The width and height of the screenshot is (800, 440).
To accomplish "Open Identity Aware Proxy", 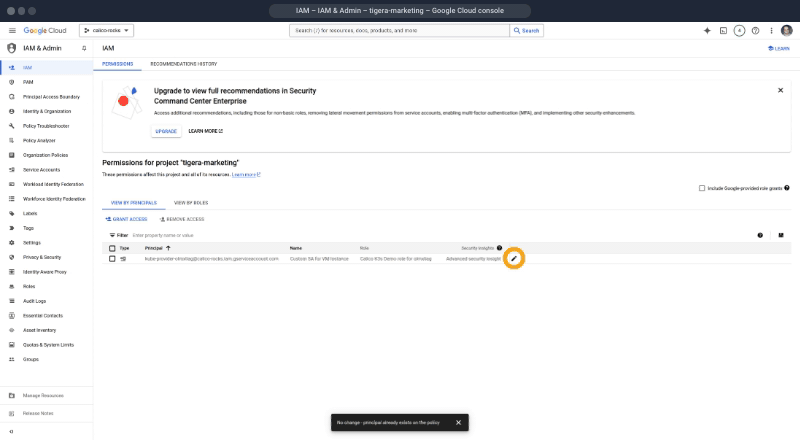I will click(x=46, y=272).
